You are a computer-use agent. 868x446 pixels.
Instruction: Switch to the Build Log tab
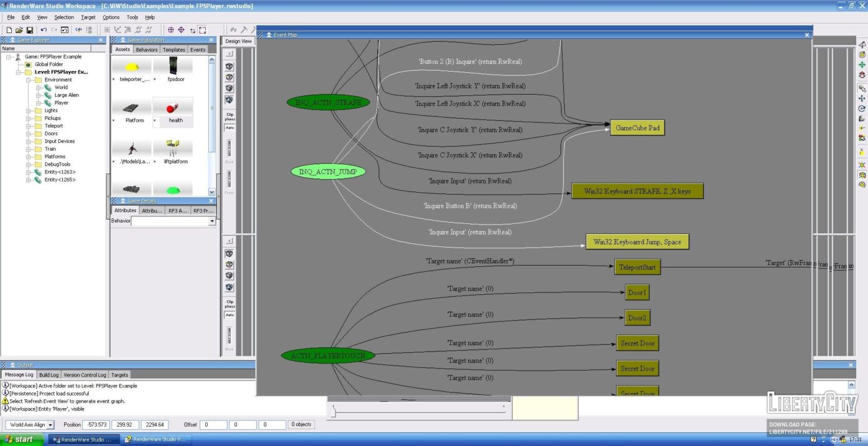[x=49, y=375]
